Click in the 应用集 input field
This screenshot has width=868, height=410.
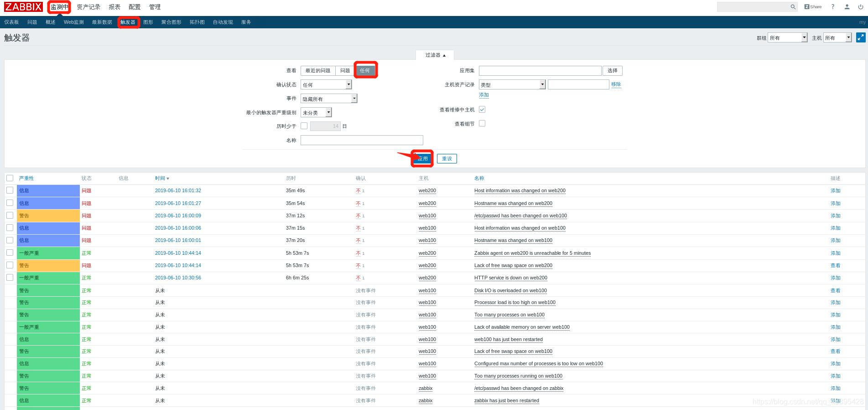(540, 70)
